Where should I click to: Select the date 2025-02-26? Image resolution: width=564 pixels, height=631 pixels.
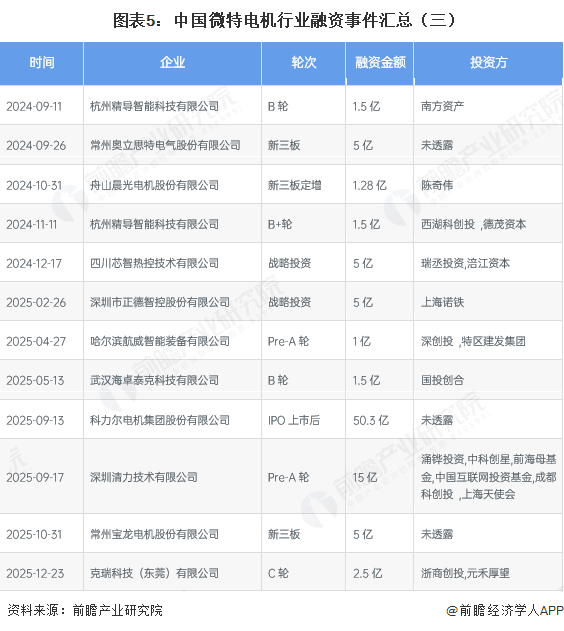[36, 302]
